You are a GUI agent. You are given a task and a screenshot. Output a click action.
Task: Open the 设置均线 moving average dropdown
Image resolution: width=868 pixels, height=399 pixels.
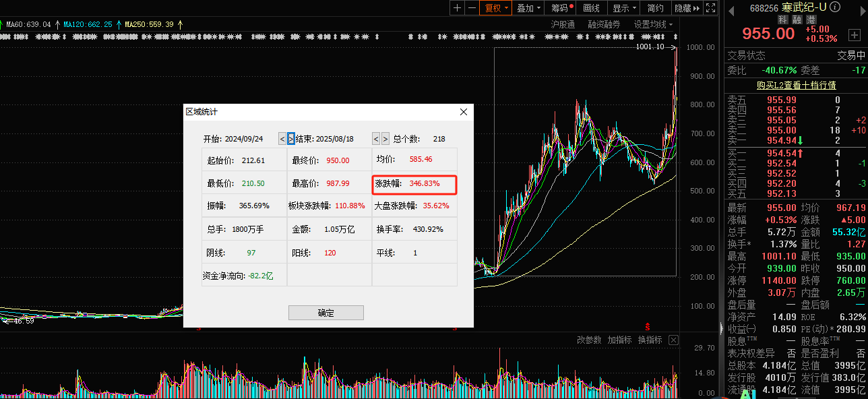coord(653,24)
